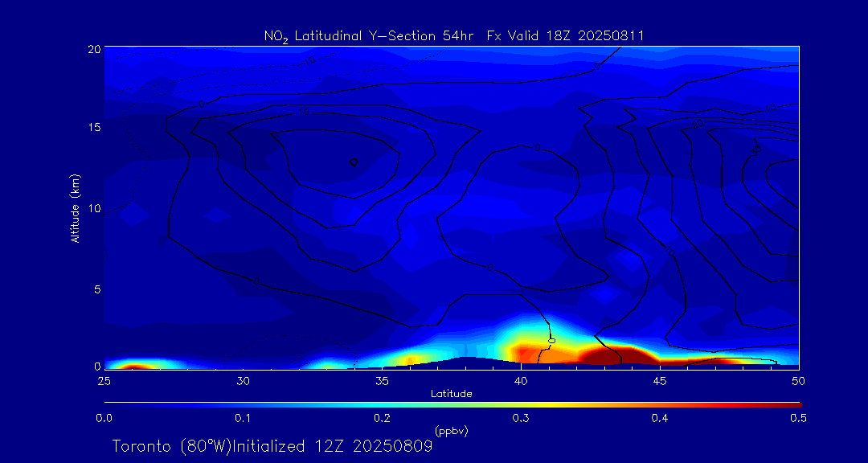This screenshot has height=463, width=868.
Task: Click the dark blue start of the colorbar
Action: [109, 404]
